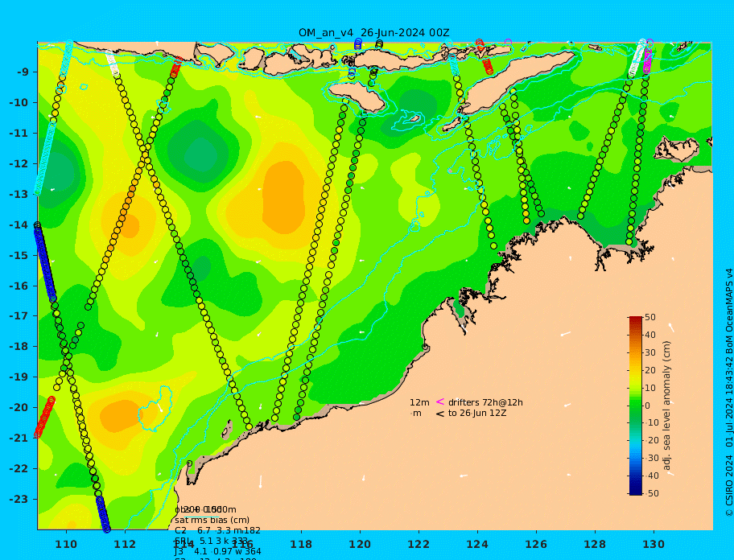Click latitude axis label -9

coord(23,72)
